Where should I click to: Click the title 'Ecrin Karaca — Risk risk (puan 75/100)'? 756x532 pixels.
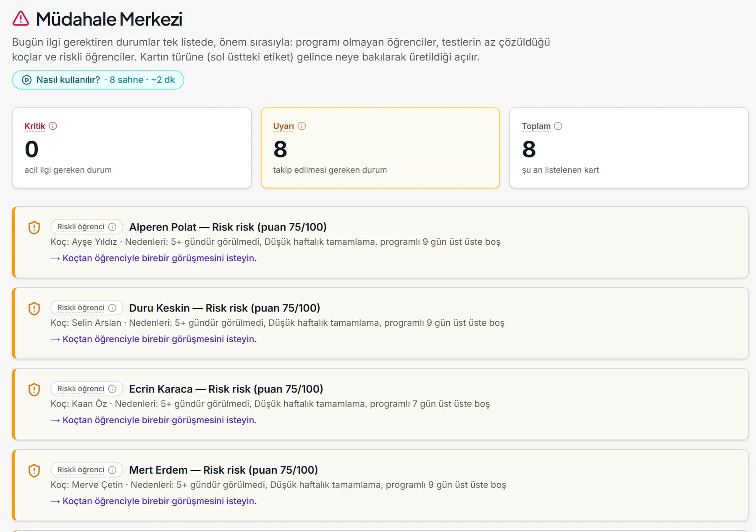coord(226,389)
